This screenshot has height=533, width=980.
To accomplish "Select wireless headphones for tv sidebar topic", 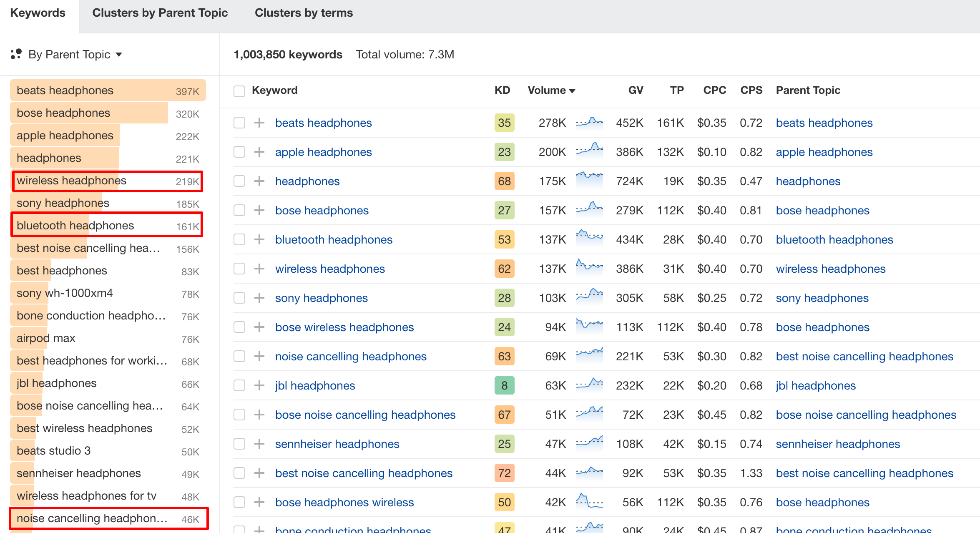I will point(108,496).
